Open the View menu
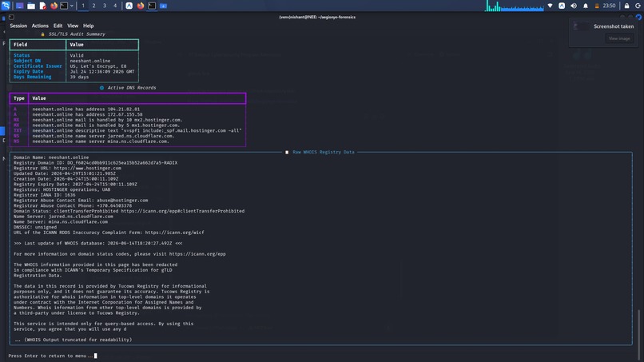644x362 pixels. click(x=73, y=26)
